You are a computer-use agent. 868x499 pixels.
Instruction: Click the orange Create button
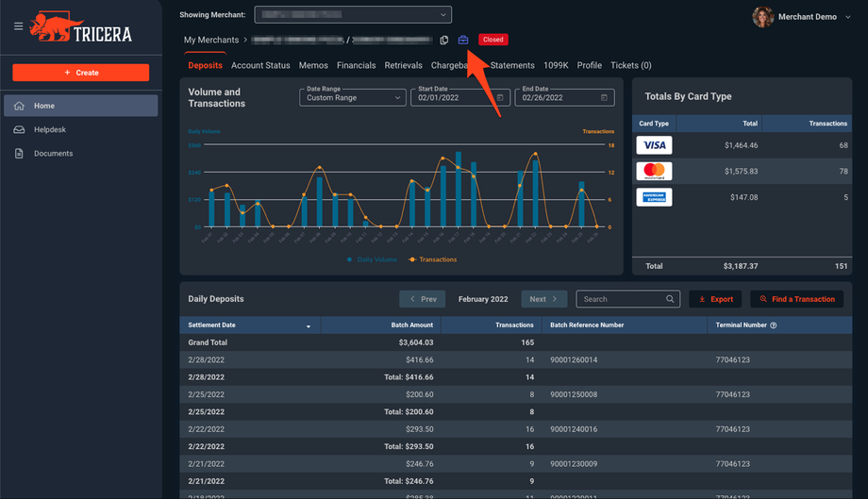click(80, 73)
